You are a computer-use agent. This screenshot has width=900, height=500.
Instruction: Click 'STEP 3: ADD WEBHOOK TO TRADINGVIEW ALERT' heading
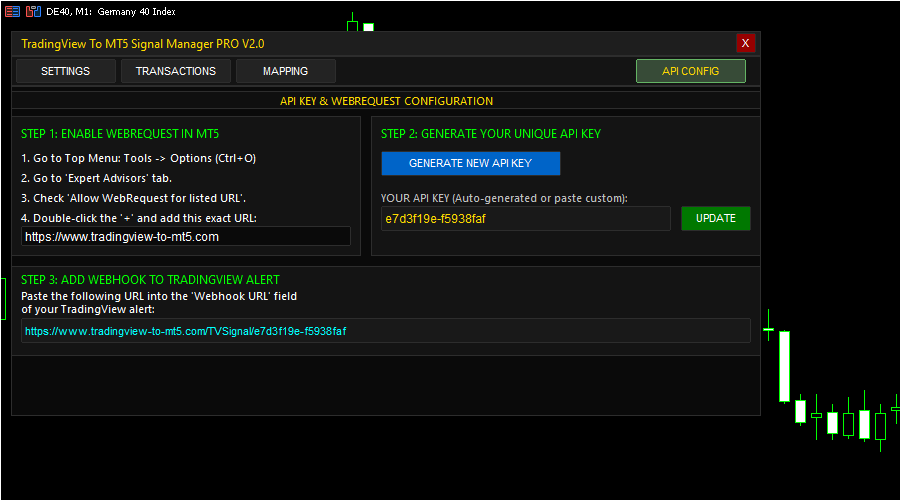tap(150, 280)
